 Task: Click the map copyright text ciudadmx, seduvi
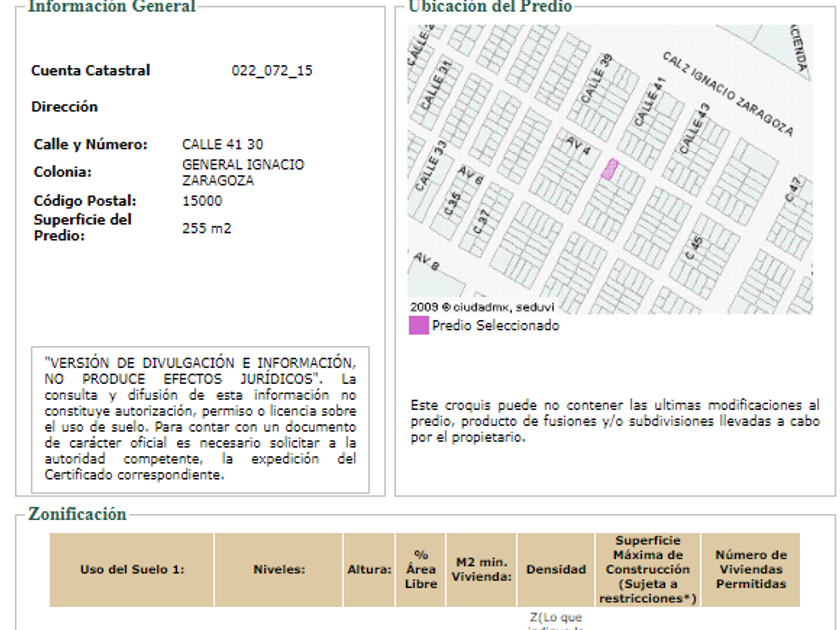tap(482, 308)
